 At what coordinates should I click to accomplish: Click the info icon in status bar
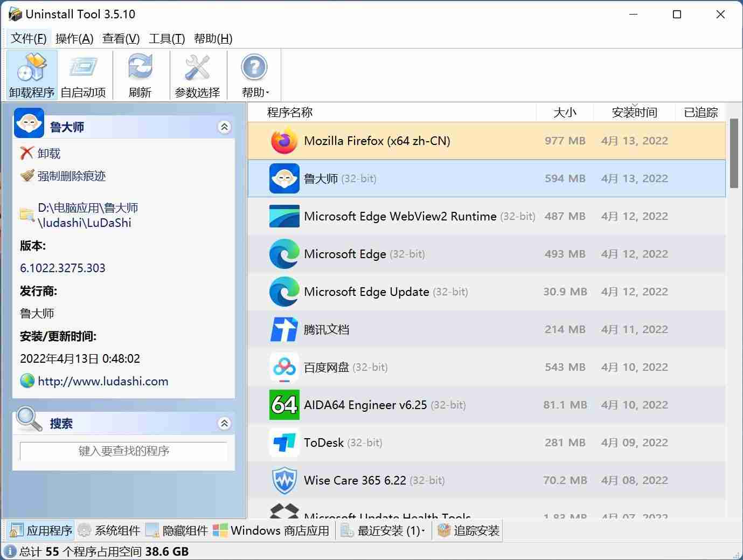pos(10,551)
